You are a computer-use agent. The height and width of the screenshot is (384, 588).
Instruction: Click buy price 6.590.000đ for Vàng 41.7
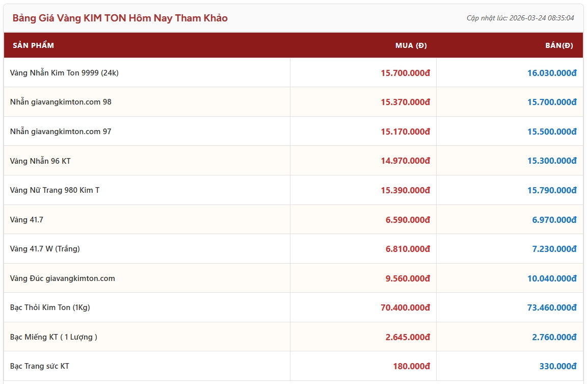click(408, 220)
